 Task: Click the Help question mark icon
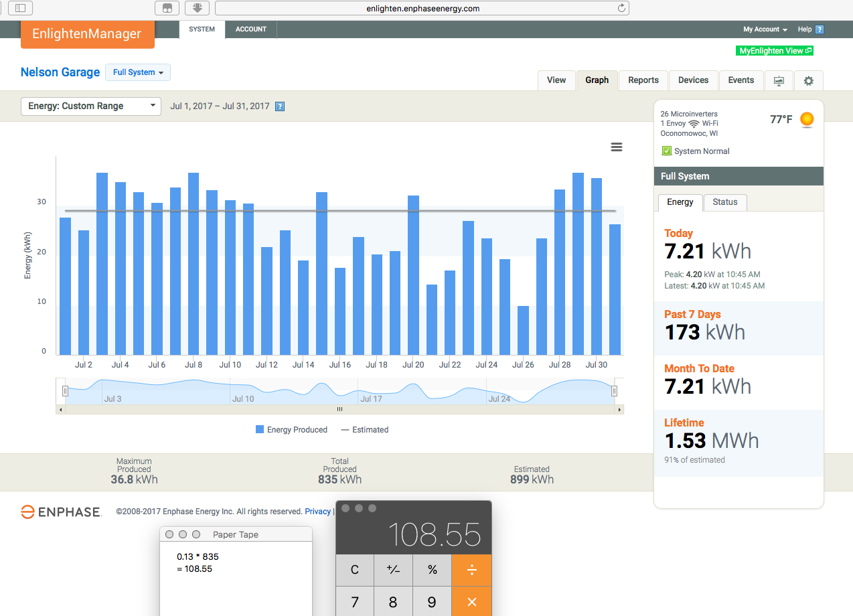coord(820,29)
